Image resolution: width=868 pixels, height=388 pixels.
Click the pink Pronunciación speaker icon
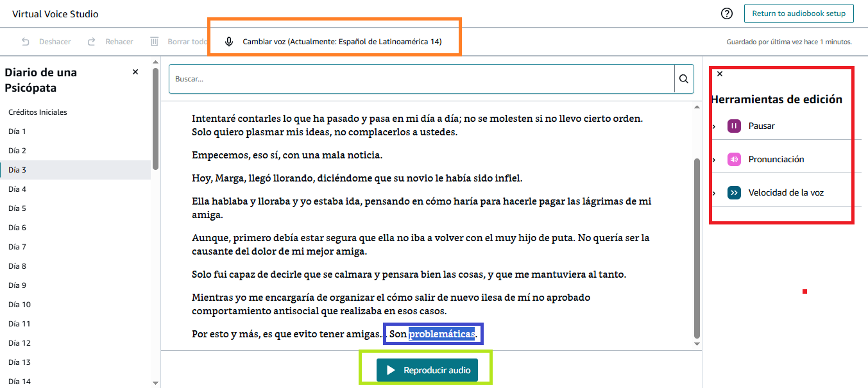coord(734,159)
